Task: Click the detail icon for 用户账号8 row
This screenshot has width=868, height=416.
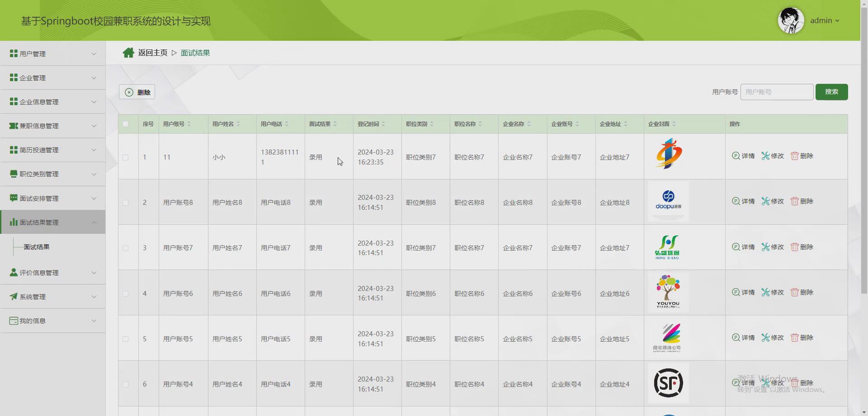Action: 736,201
